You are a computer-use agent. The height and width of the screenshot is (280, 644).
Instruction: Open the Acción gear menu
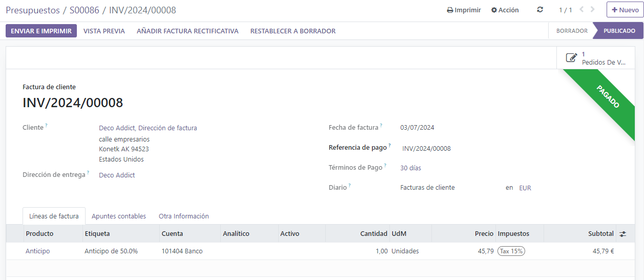tap(505, 10)
